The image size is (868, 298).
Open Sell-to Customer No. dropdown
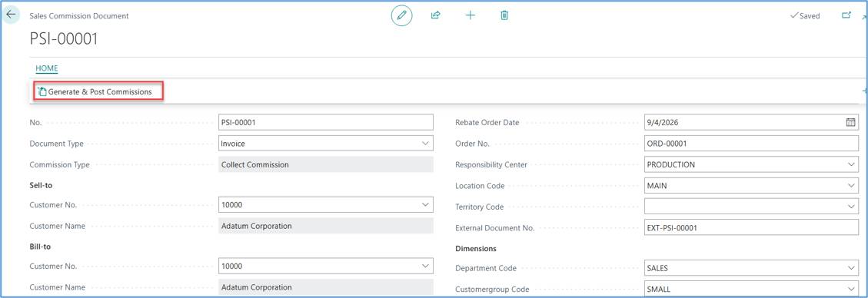pos(425,204)
